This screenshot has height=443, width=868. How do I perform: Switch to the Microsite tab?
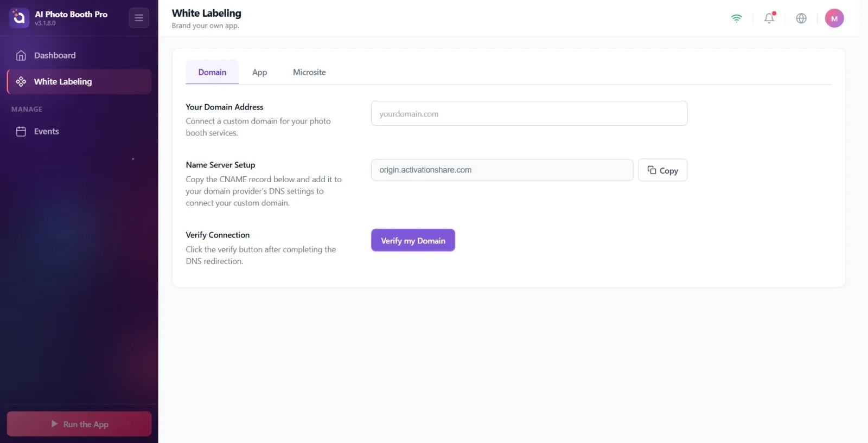point(309,72)
